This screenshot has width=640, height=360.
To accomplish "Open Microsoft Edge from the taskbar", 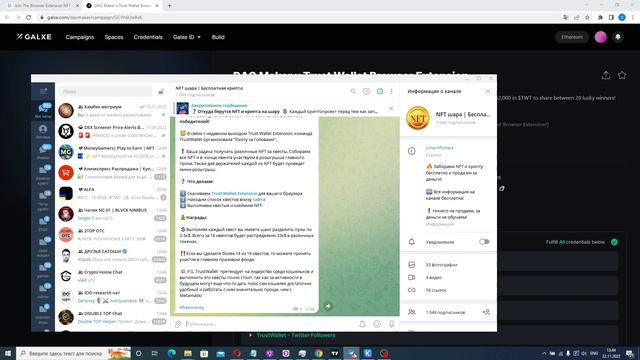I will click(171, 353).
